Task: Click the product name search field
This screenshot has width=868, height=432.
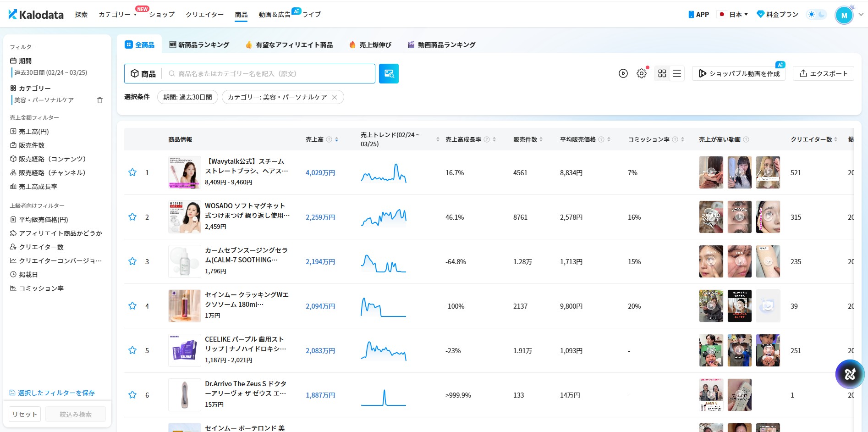Action: click(270, 73)
